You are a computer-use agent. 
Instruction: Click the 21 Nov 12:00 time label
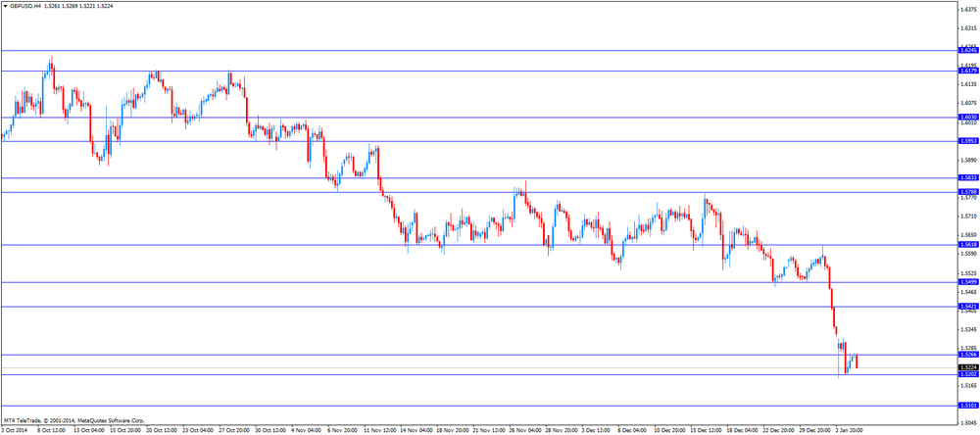(490, 431)
